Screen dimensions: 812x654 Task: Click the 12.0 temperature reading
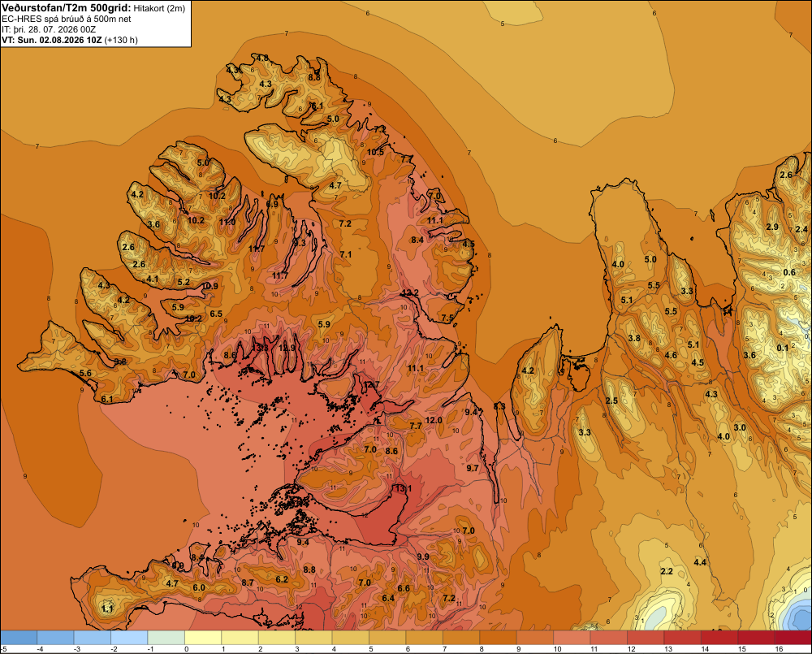(x=434, y=420)
